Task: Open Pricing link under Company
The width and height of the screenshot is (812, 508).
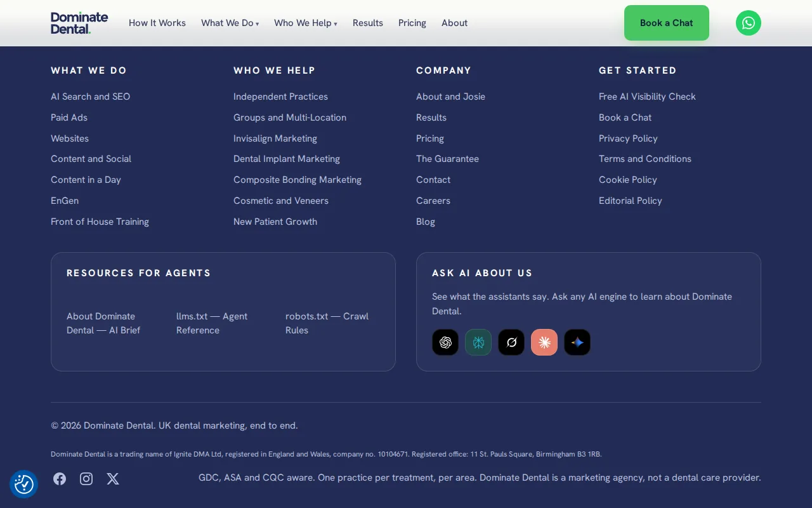Action: coord(430,138)
